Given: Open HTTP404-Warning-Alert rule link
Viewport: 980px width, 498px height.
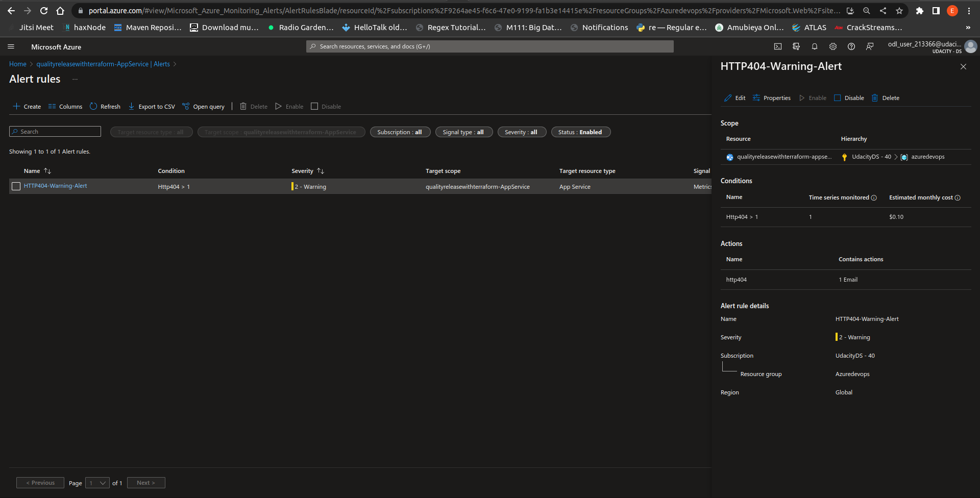Looking at the screenshot, I should [x=55, y=186].
